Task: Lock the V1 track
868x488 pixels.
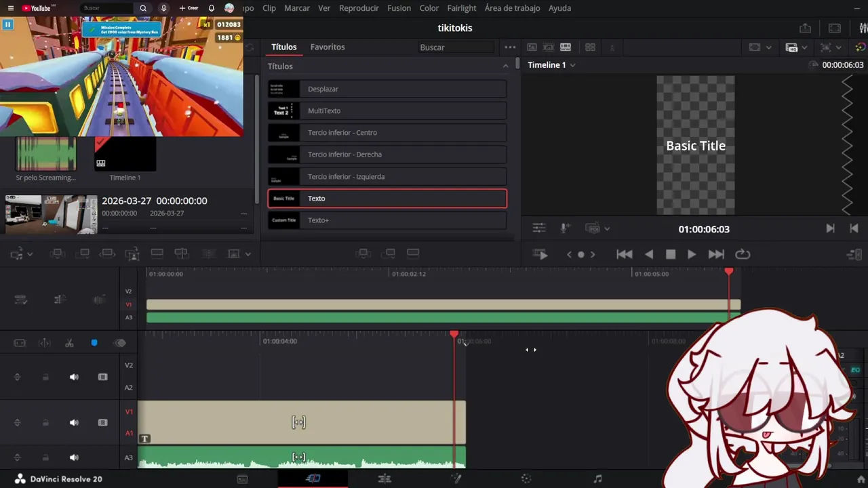Action: (x=45, y=422)
